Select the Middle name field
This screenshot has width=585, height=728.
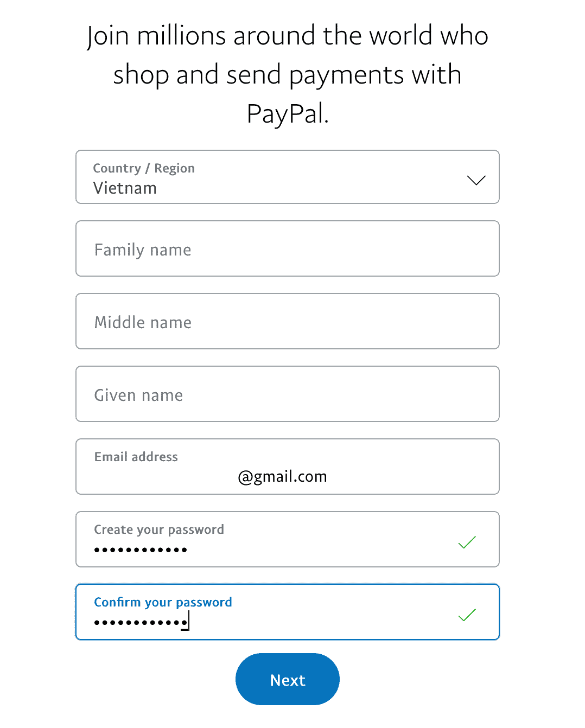coord(287,321)
